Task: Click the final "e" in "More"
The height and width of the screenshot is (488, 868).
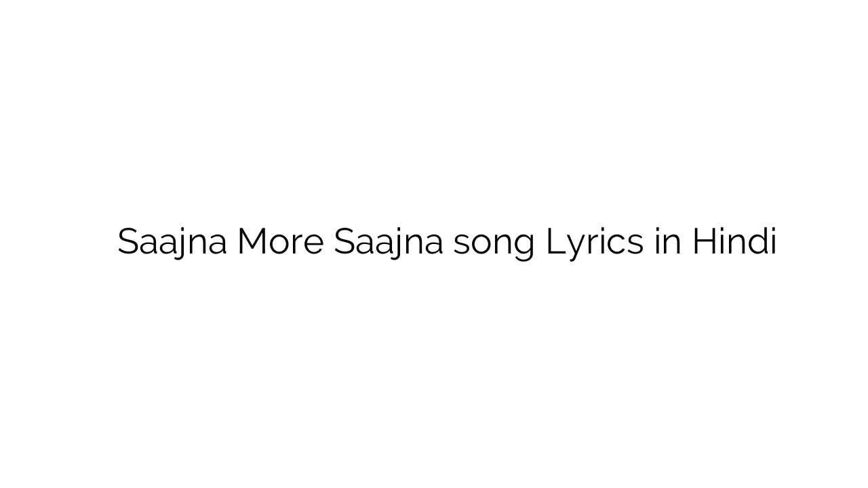Action: (313, 244)
